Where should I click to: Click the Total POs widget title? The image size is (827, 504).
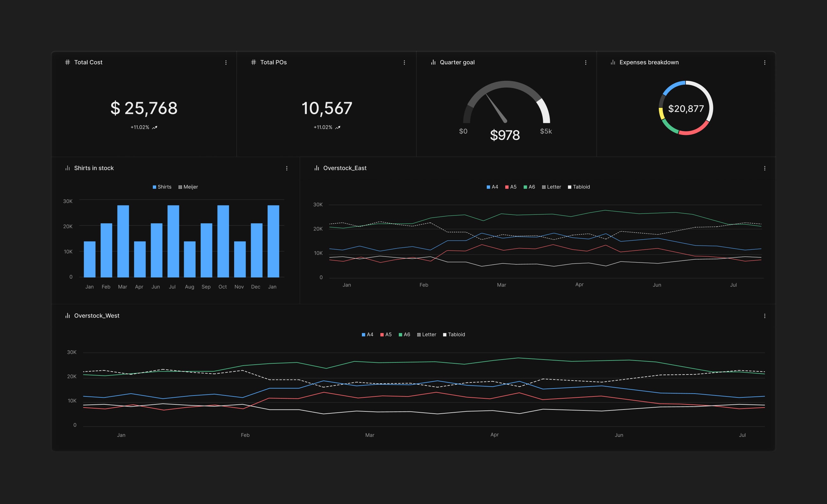pyautogui.click(x=273, y=62)
